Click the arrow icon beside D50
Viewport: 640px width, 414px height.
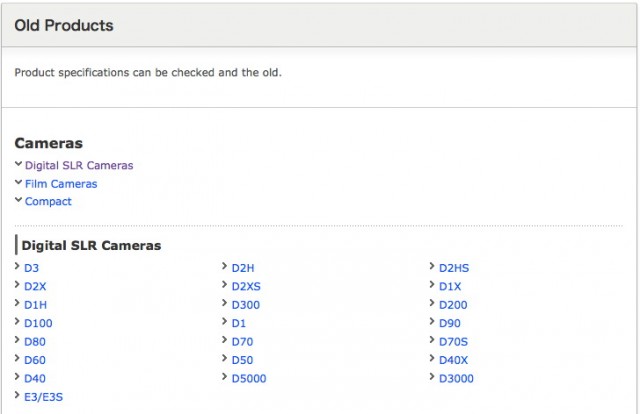(224, 359)
